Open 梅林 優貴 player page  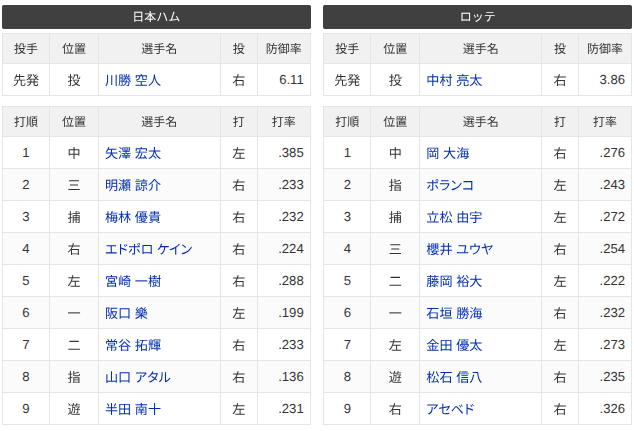pos(133,217)
